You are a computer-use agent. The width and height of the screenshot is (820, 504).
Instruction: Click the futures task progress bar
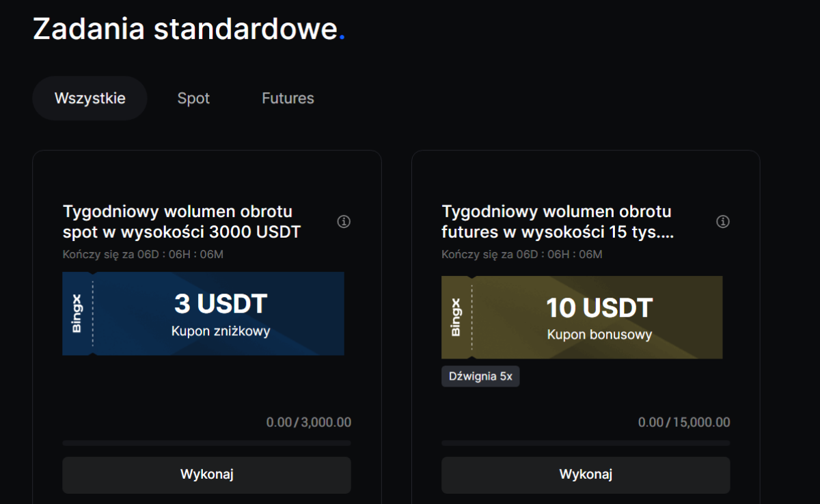(586, 443)
